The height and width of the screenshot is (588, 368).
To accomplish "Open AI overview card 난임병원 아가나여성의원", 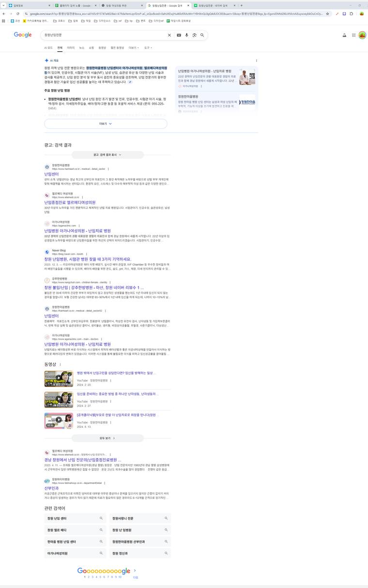I will pos(216,78).
